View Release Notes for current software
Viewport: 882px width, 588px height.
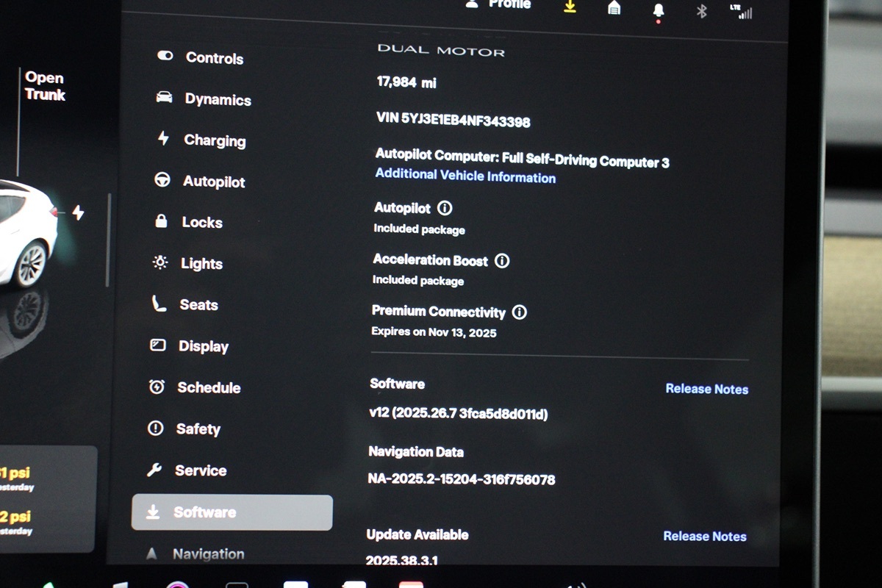(x=706, y=389)
